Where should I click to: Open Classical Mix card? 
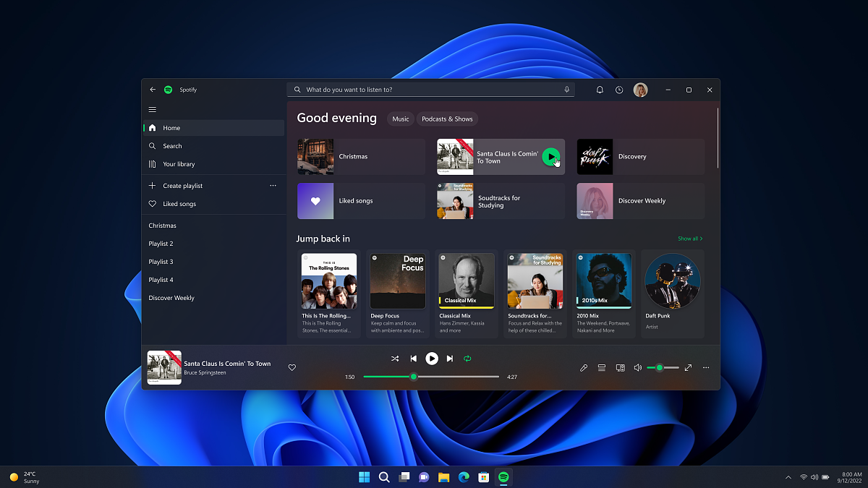[467, 294]
